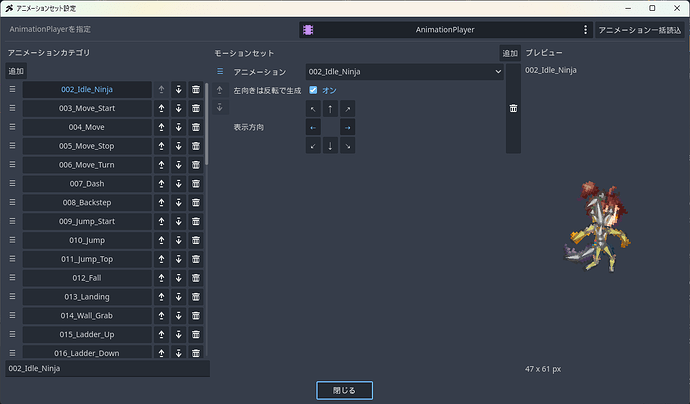
Task: Select the 006_Move_Turn category
Action: tap(87, 165)
